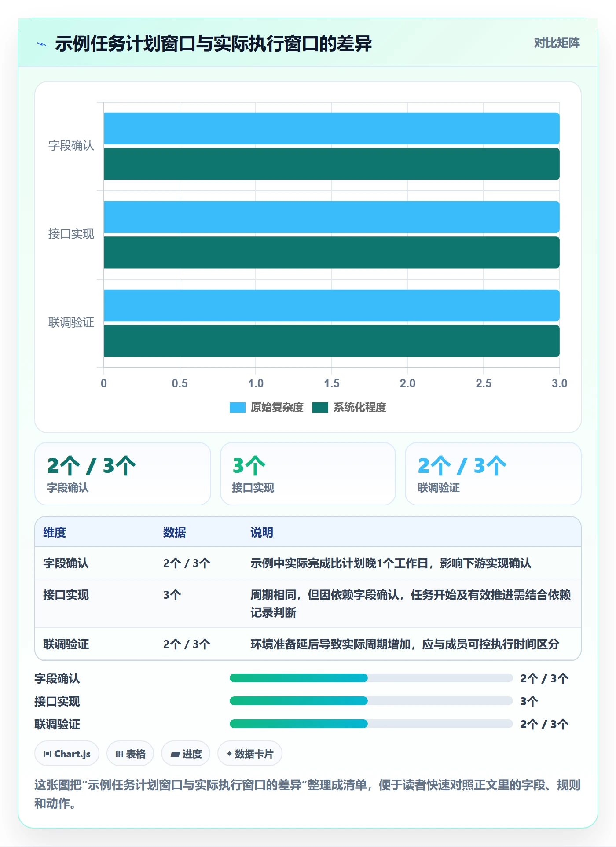616x847 pixels.
Task: Click the 维度 table column header
Action: [55, 532]
